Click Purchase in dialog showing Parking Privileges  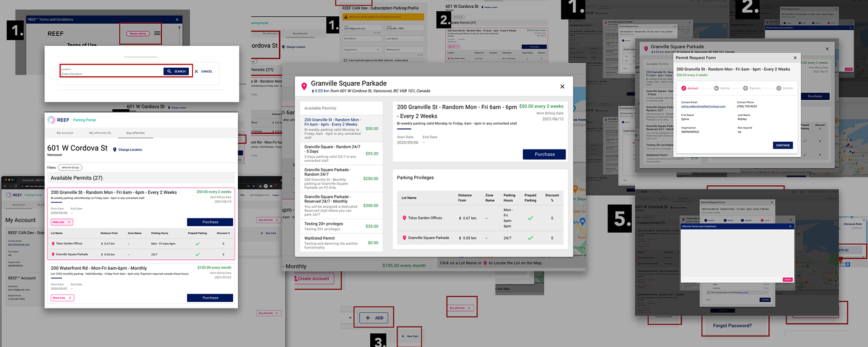[544, 154]
